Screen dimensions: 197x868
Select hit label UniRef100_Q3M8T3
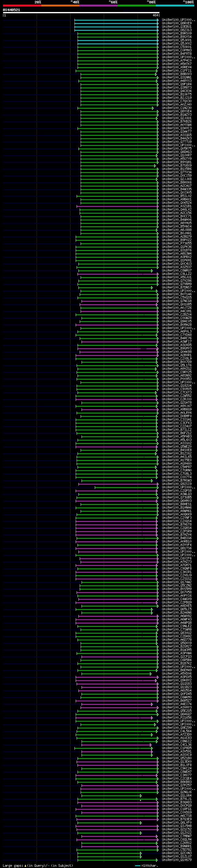[x=176, y=88]
